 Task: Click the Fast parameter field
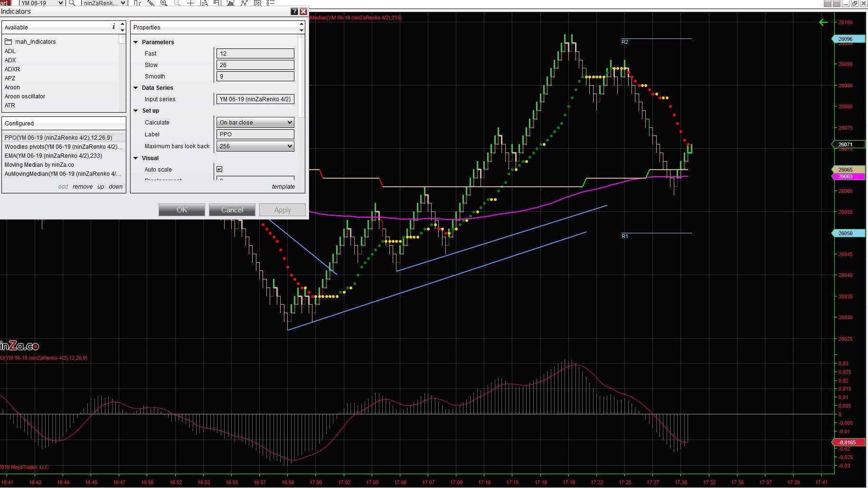tap(255, 54)
